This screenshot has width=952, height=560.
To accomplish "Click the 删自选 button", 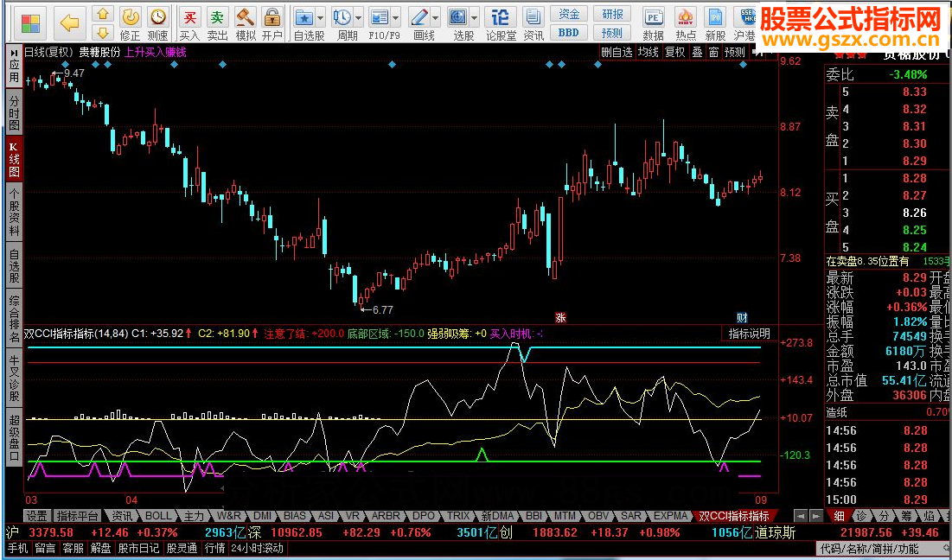I will click(617, 52).
